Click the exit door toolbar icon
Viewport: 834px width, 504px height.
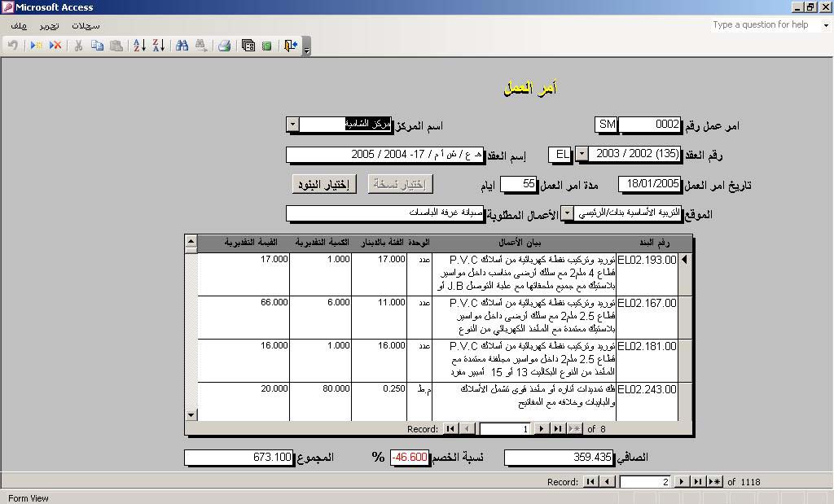coord(290,46)
